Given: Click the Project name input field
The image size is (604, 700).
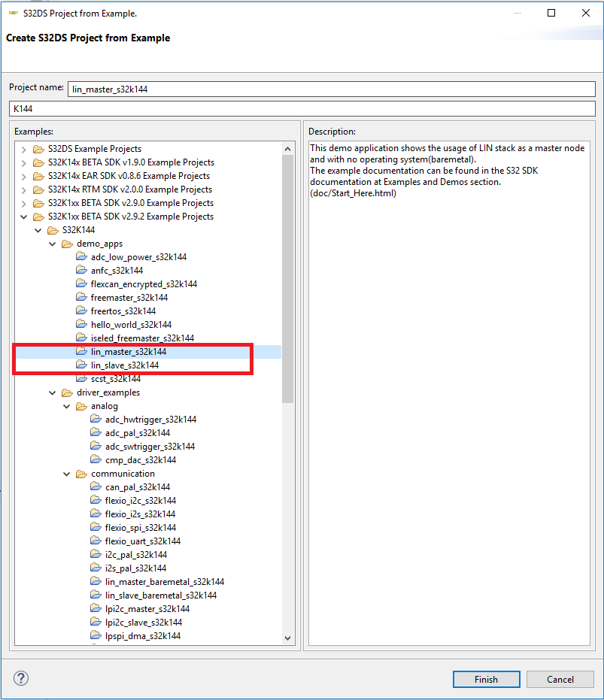Looking at the screenshot, I should tap(332, 89).
